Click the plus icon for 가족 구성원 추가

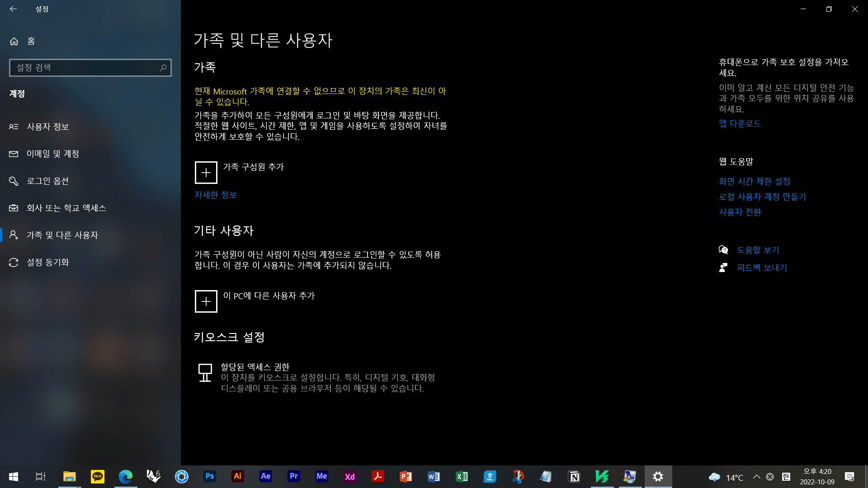[x=206, y=173]
